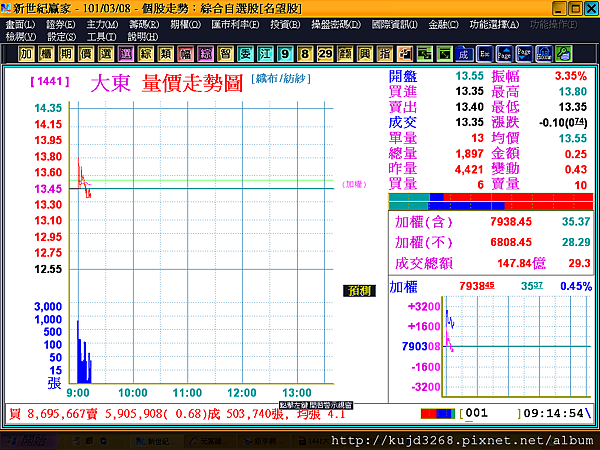This screenshot has height=450, width=600.
Task: Click the 類 toolbar icon
Action: pos(165,54)
